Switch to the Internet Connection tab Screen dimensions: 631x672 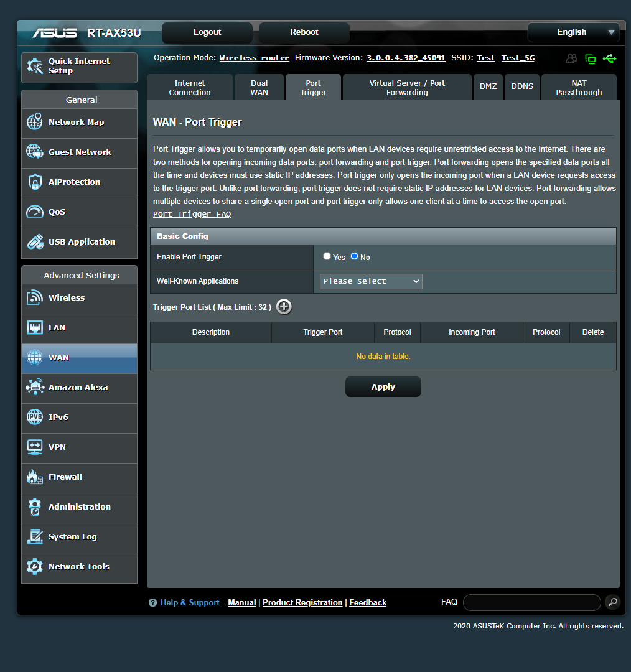[190, 88]
